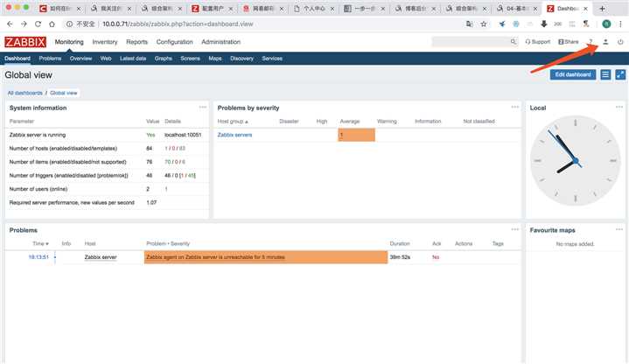Open Problems by severity widget options menu
Image resolution: width=629 pixels, height=364 pixels.
coord(515,107)
